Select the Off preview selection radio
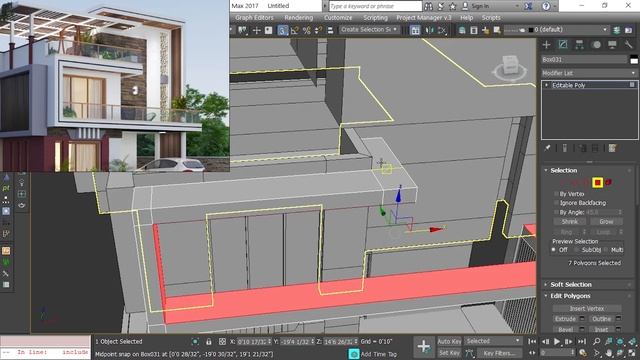 point(554,249)
